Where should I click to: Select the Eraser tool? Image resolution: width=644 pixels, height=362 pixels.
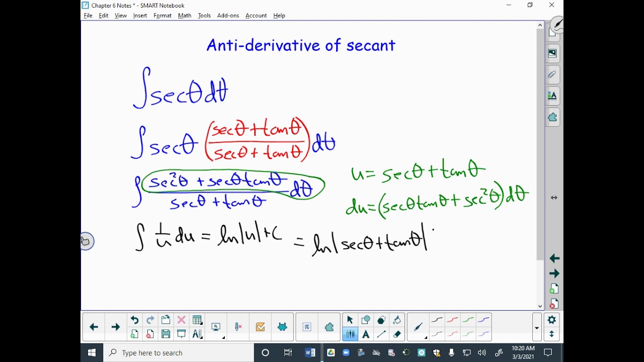tap(397, 334)
